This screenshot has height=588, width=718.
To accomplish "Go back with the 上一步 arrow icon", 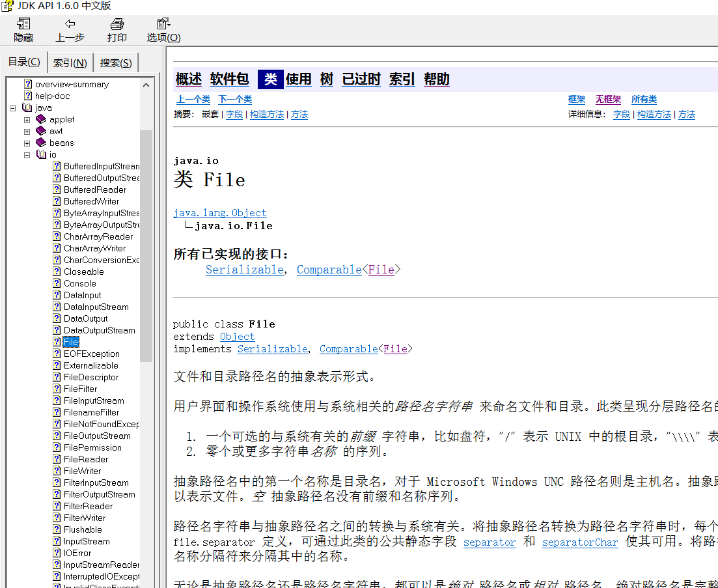I will point(70,24).
